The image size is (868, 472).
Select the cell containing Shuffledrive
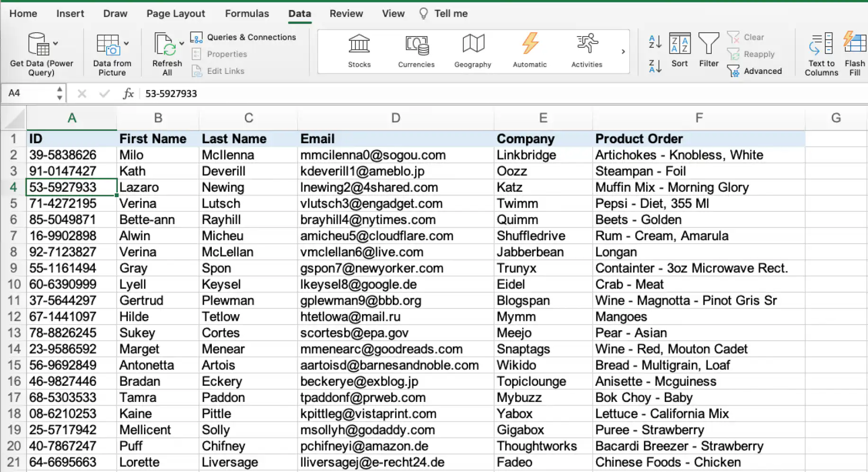tap(543, 236)
